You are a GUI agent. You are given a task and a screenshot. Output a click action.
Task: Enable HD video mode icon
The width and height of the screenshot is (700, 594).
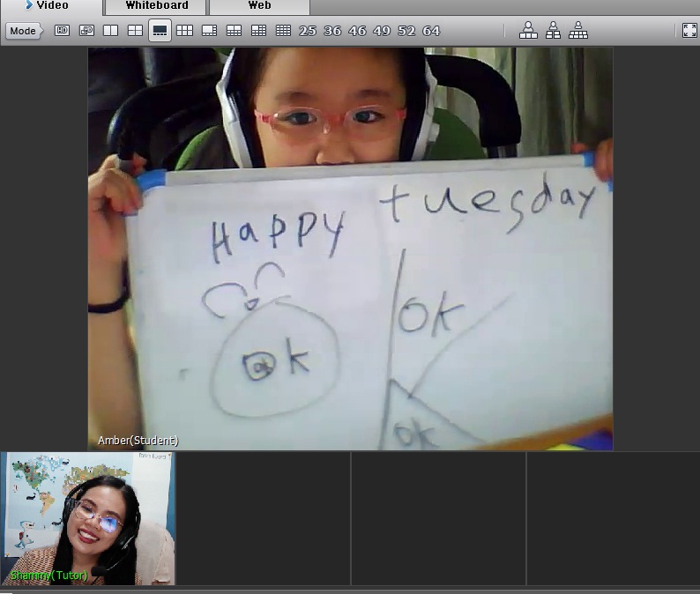point(62,31)
